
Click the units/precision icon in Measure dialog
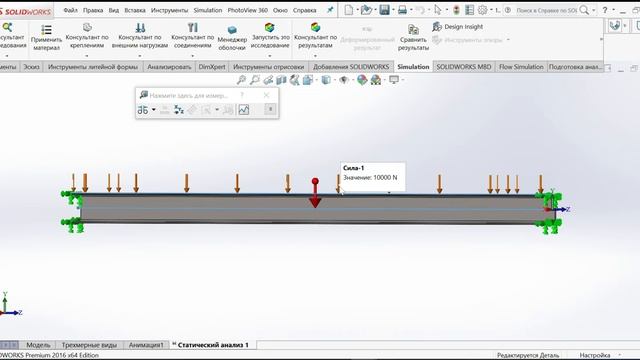pyautogui.click(x=142, y=109)
